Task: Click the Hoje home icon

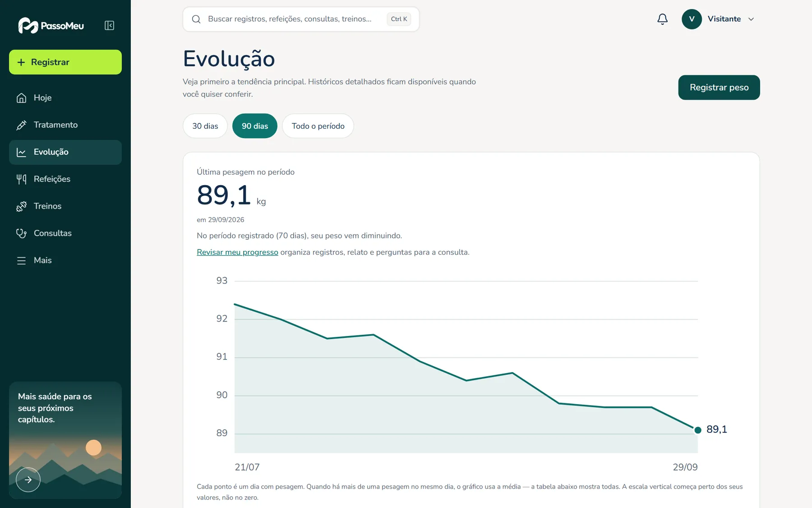Action: click(21, 98)
